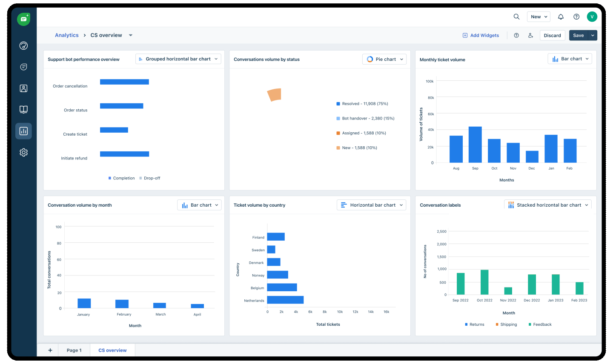Viewport: 613px width, 364px height.
Task: Open the knowledge base book icon
Action: pos(24,109)
